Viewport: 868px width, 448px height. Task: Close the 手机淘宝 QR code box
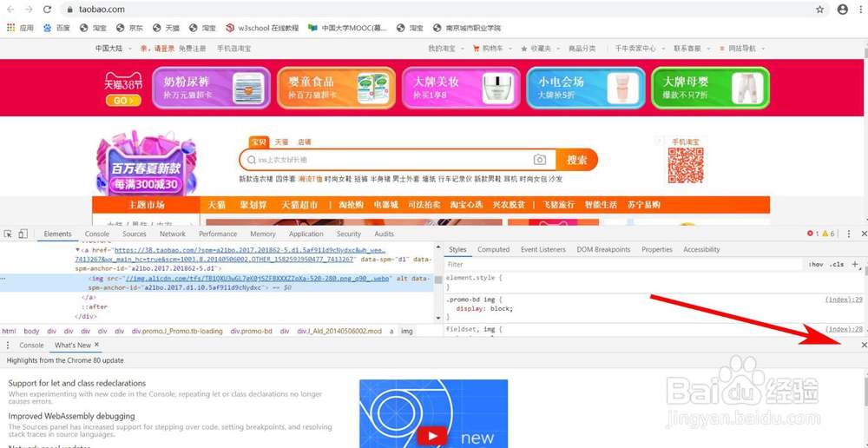coord(660,142)
